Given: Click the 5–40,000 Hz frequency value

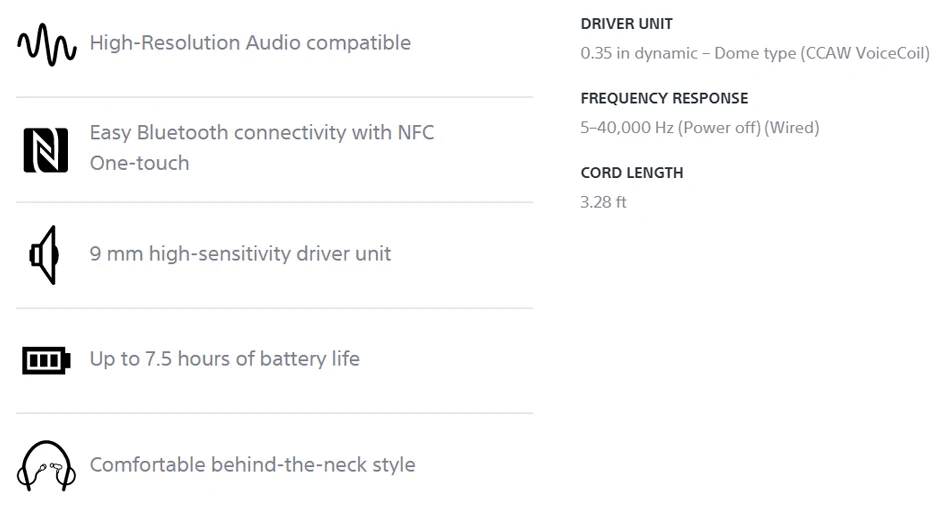Looking at the screenshot, I should click(x=627, y=128).
